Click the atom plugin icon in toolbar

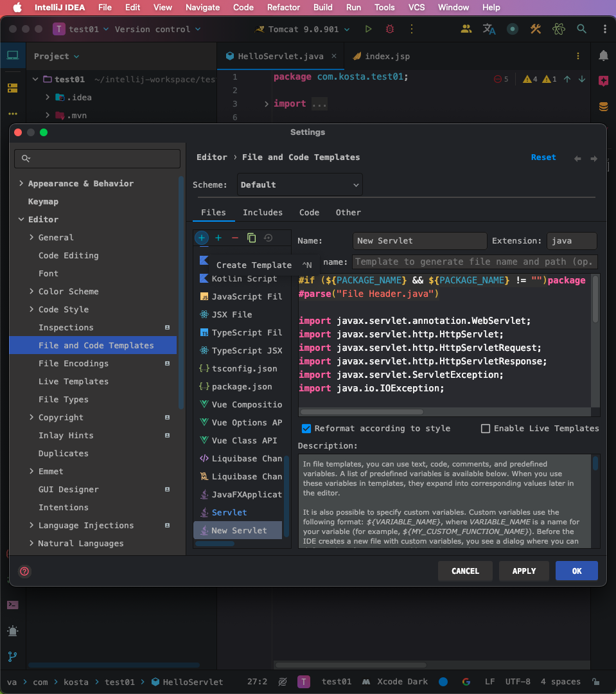(x=558, y=29)
